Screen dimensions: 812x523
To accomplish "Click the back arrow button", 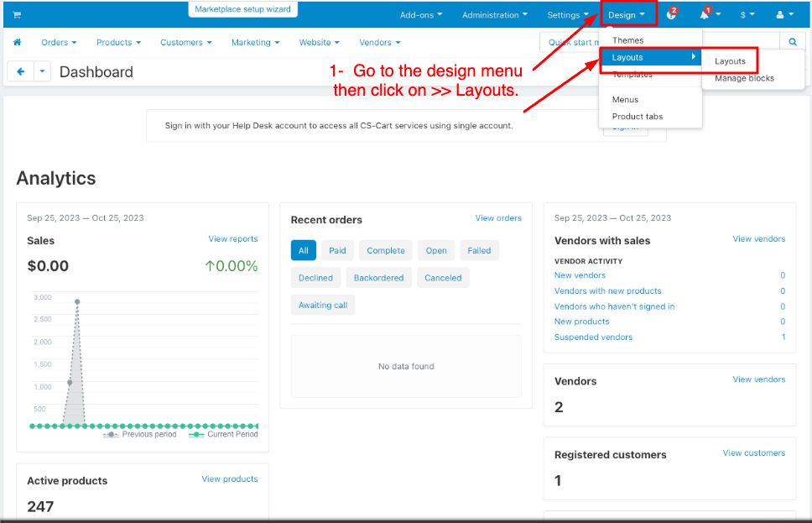I will pyautogui.click(x=21, y=71).
